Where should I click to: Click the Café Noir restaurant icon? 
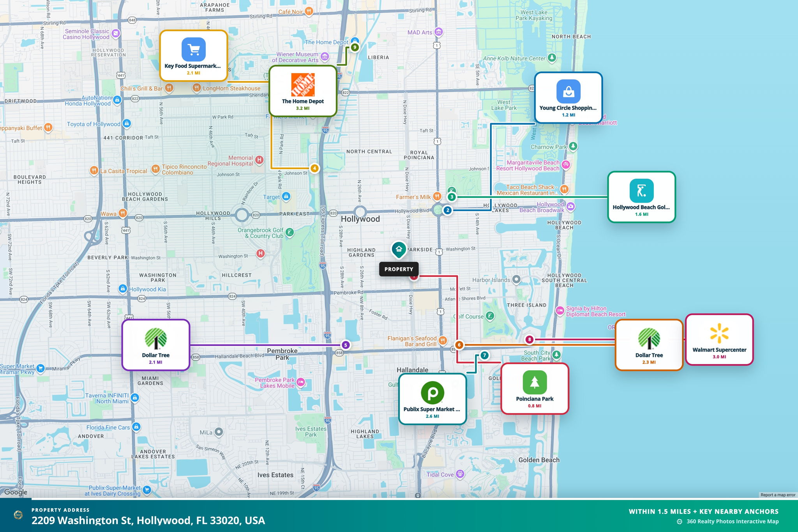(x=309, y=12)
